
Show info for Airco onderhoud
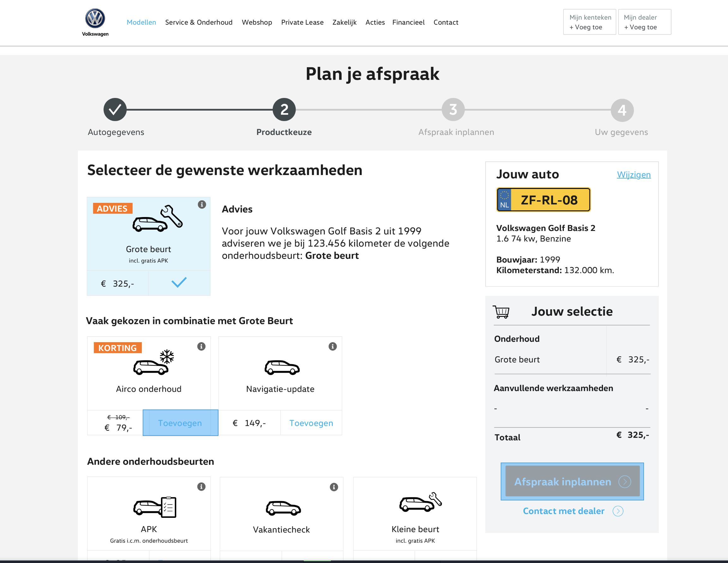coord(201,346)
